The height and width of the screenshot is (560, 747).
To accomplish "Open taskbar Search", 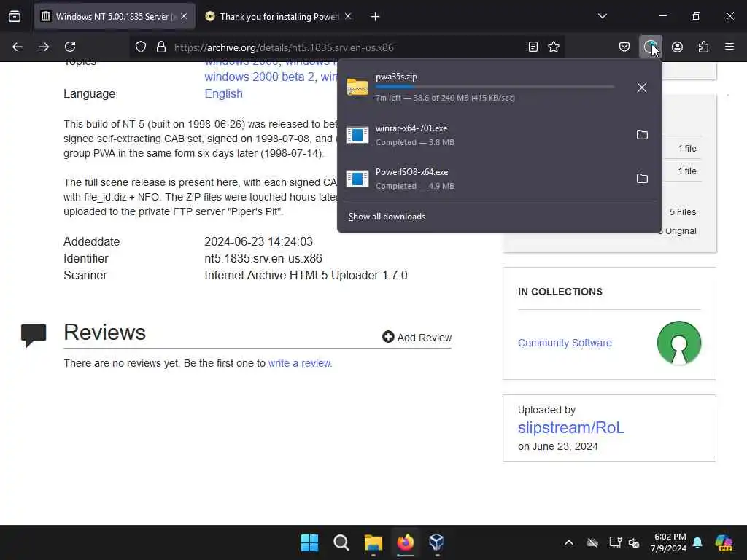I will (x=341, y=542).
